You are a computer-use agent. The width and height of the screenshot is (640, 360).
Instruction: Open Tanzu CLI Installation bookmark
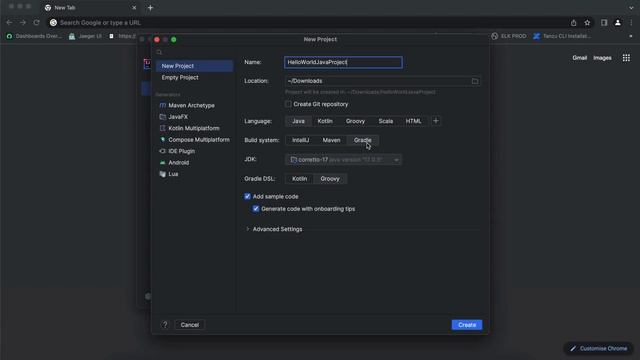(x=562, y=36)
